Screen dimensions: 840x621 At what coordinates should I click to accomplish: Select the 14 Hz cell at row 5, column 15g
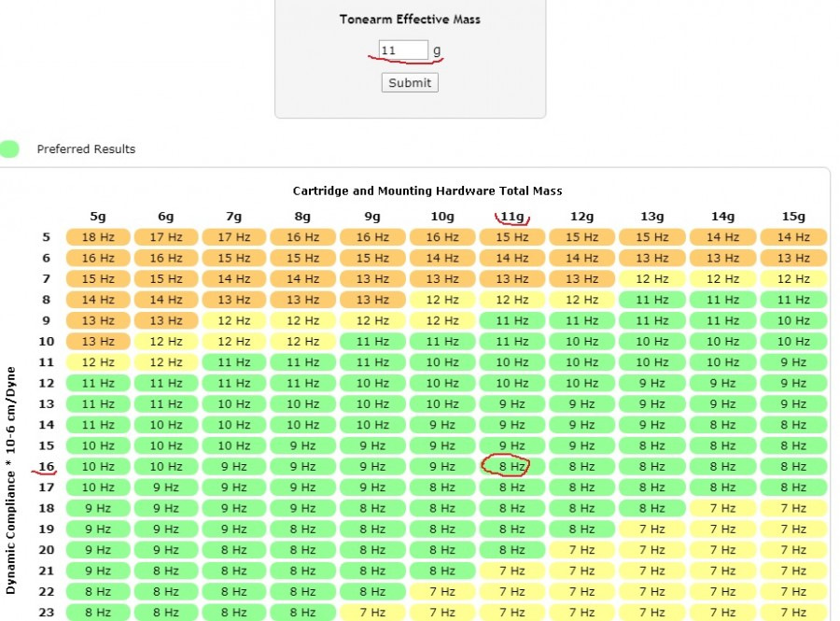[x=793, y=237]
